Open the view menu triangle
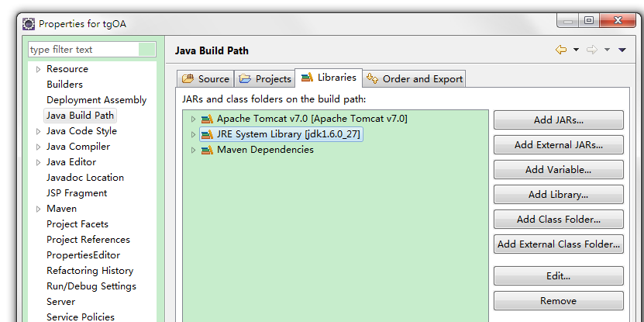Viewport: 644px width, 322px height. tap(622, 50)
